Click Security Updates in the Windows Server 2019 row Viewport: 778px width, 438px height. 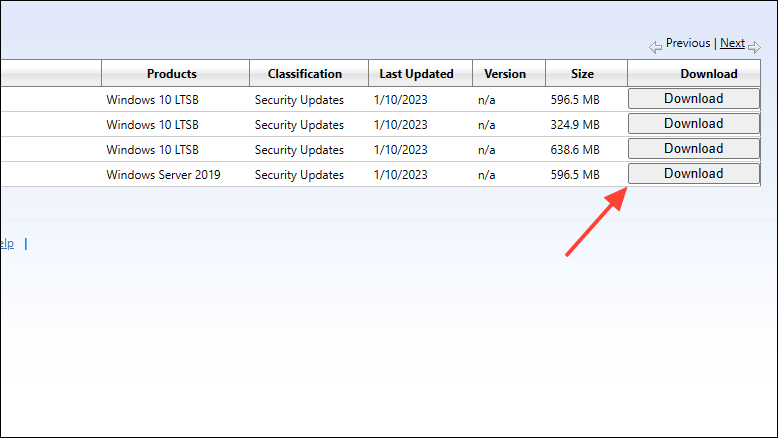click(x=299, y=175)
